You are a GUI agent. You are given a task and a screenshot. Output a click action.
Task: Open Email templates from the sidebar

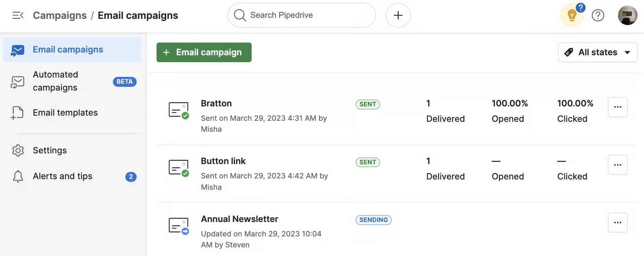[x=65, y=112]
